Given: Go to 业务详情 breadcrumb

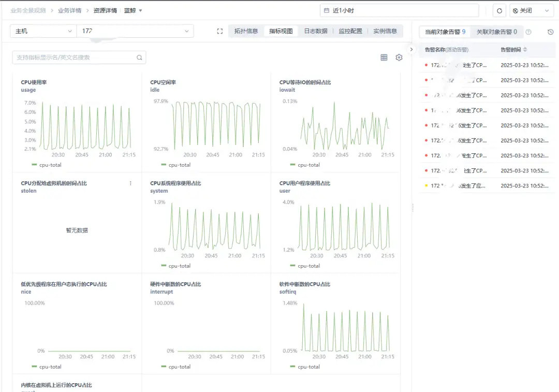Looking at the screenshot, I should tap(69, 11).
